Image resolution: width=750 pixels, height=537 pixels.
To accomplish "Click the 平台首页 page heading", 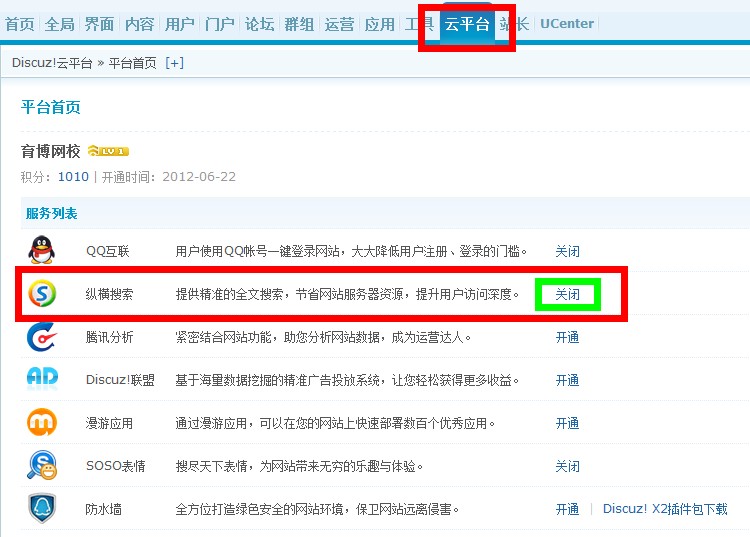I will pos(51,107).
